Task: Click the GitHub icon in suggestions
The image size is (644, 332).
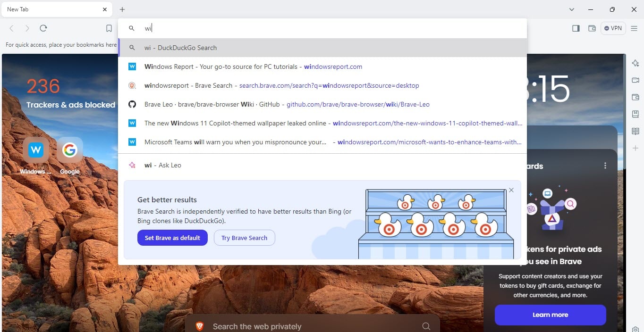Action: coord(132,104)
